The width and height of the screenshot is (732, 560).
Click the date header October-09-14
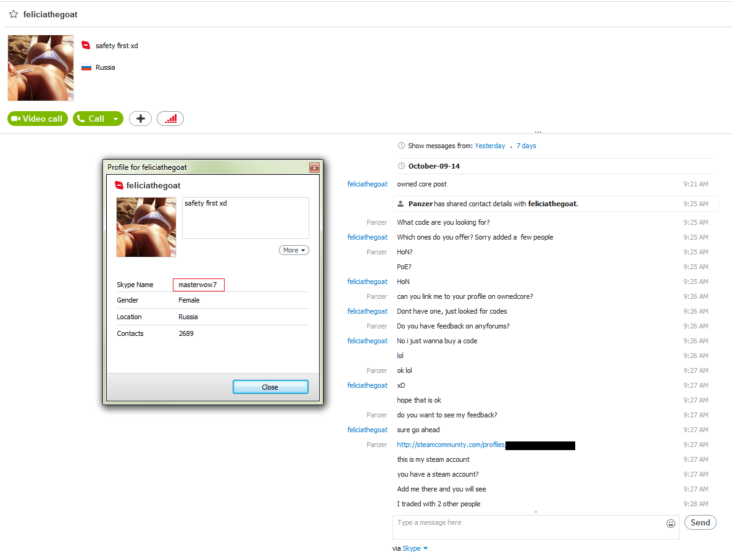[x=434, y=166]
